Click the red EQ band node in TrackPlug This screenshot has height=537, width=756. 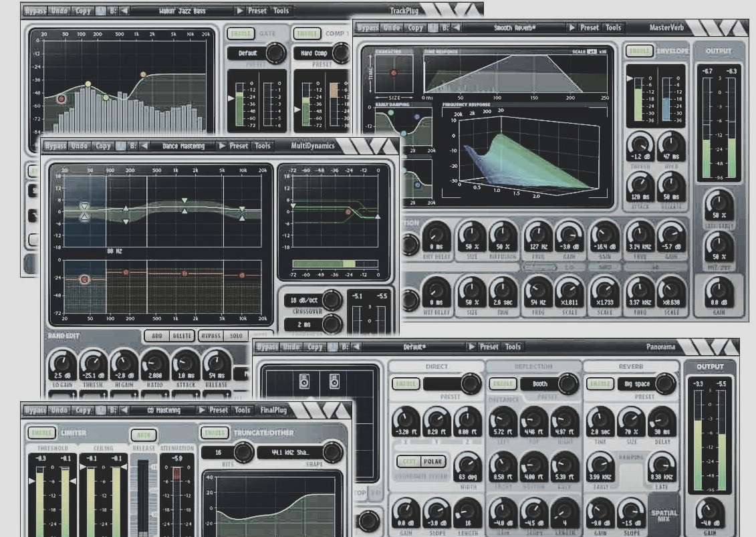coord(61,99)
